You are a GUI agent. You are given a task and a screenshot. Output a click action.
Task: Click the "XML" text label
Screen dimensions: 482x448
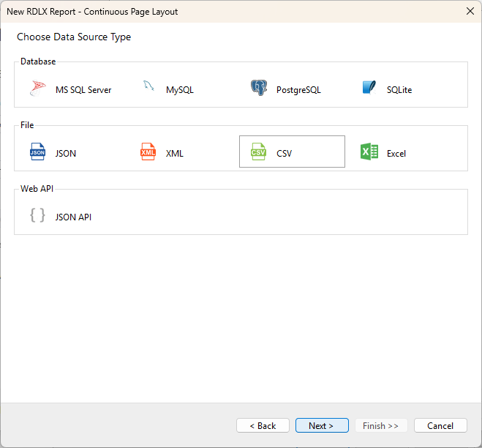click(x=175, y=154)
